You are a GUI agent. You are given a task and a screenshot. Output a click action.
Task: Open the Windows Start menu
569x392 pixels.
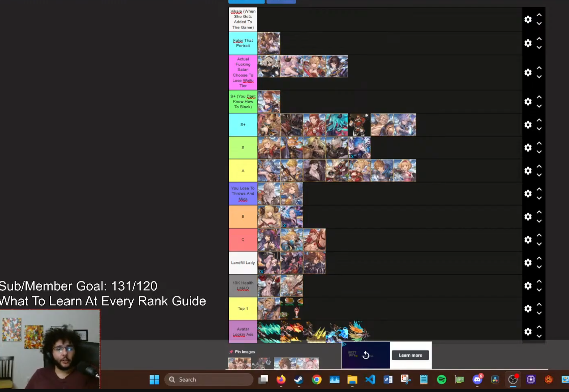tap(154, 380)
